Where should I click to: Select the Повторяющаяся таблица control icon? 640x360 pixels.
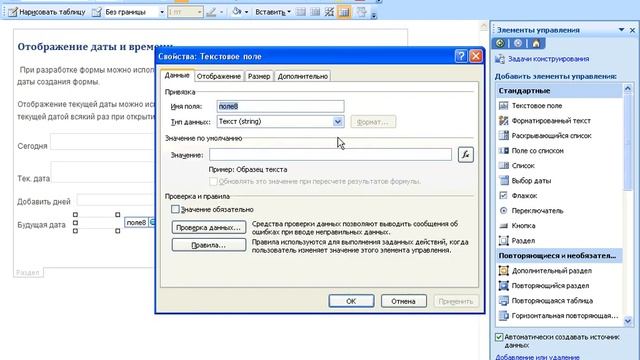coord(504,301)
